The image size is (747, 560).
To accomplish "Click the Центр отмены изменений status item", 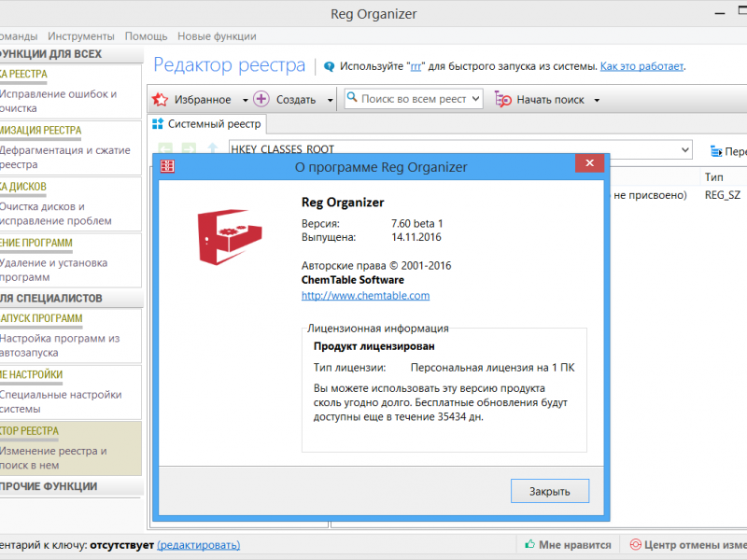I will pos(687,544).
